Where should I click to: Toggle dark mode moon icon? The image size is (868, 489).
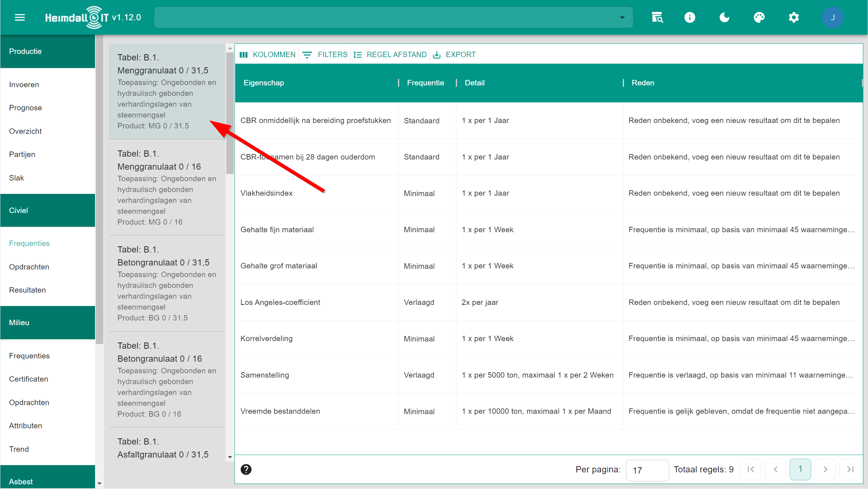pos(724,17)
